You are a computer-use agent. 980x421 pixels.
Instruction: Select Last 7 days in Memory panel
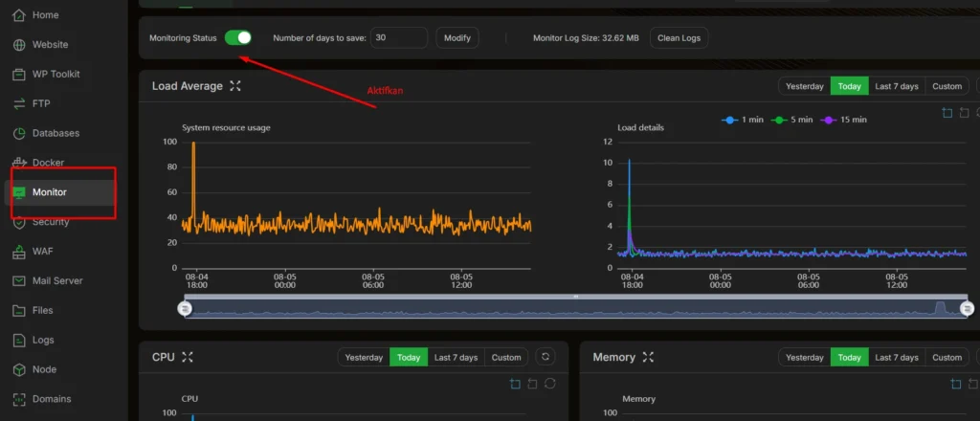[x=896, y=357]
